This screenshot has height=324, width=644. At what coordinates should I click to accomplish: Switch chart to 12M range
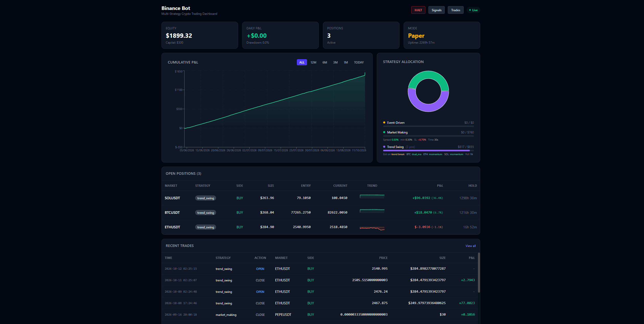click(x=313, y=62)
